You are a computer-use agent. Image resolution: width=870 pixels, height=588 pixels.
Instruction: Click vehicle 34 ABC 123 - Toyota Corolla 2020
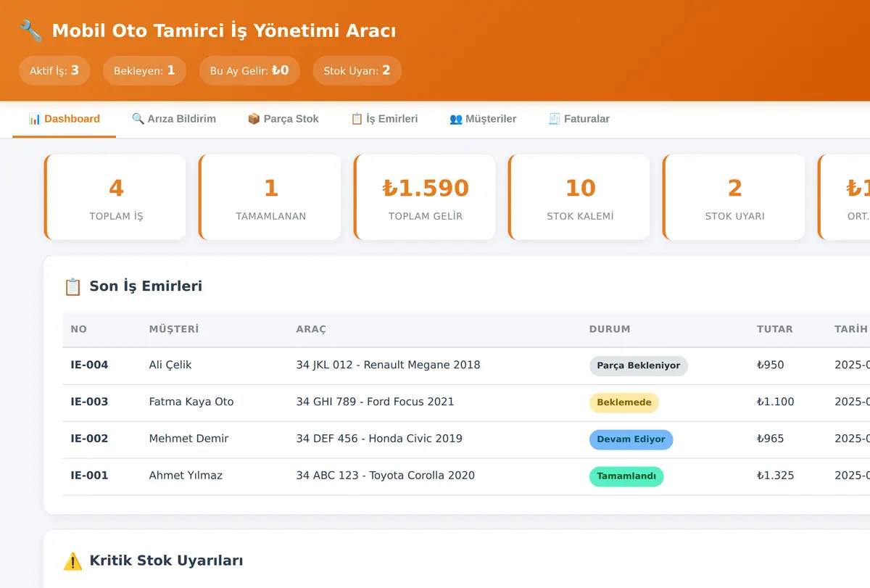(x=386, y=476)
